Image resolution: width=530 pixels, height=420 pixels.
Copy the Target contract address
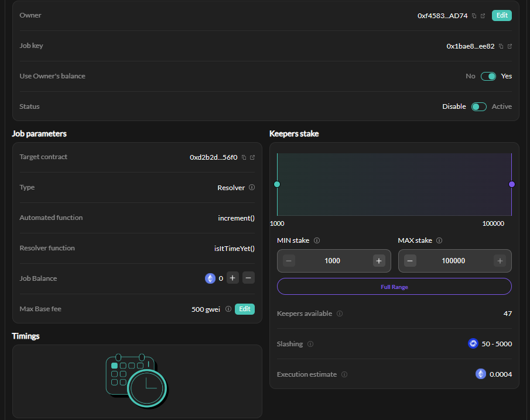(x=244, y=157)
